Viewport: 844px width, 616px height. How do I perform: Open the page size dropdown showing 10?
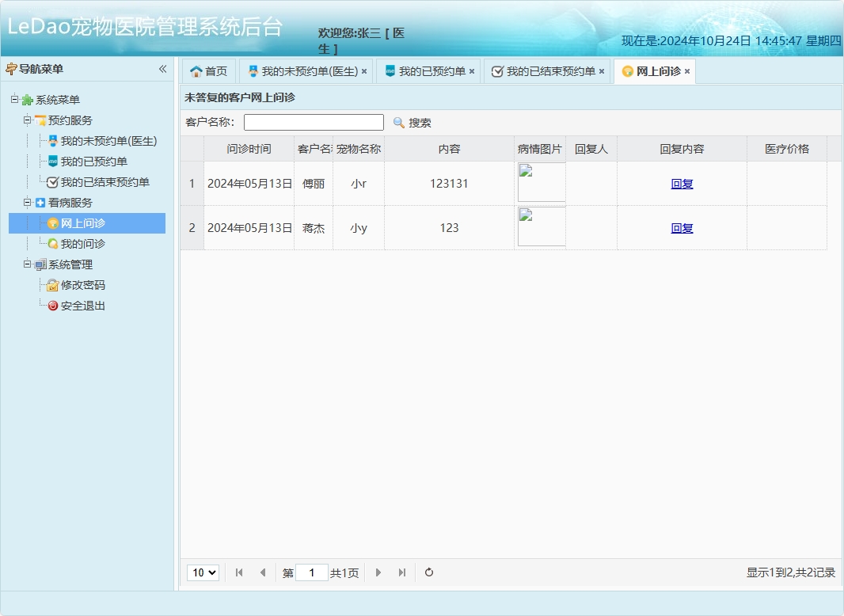point(203,572)
